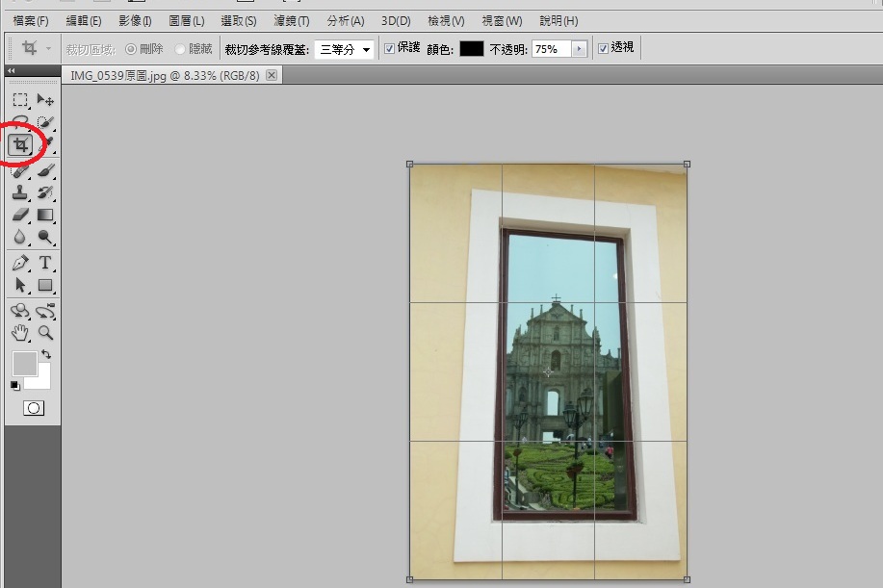Select the Lasso tool
The width and height of the screenshot is (883, 588).
click(20, 120)
